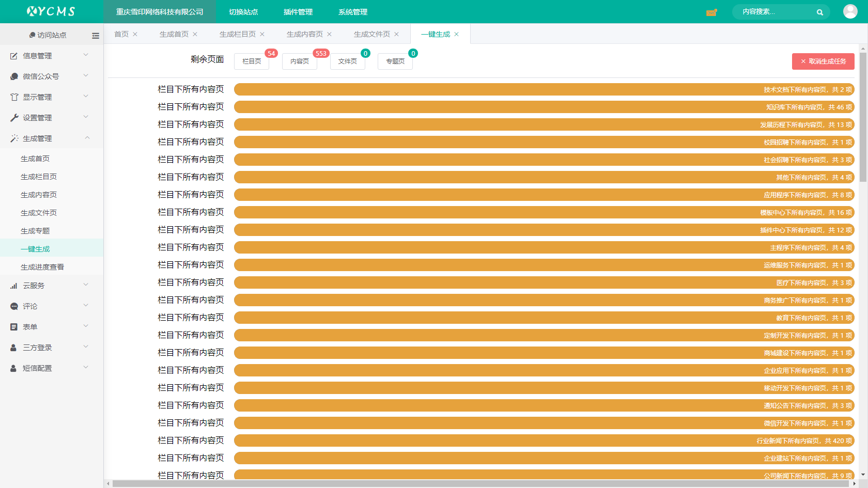
Task: Switch to the 生成栏目页 tab
Action: point(238,34)
